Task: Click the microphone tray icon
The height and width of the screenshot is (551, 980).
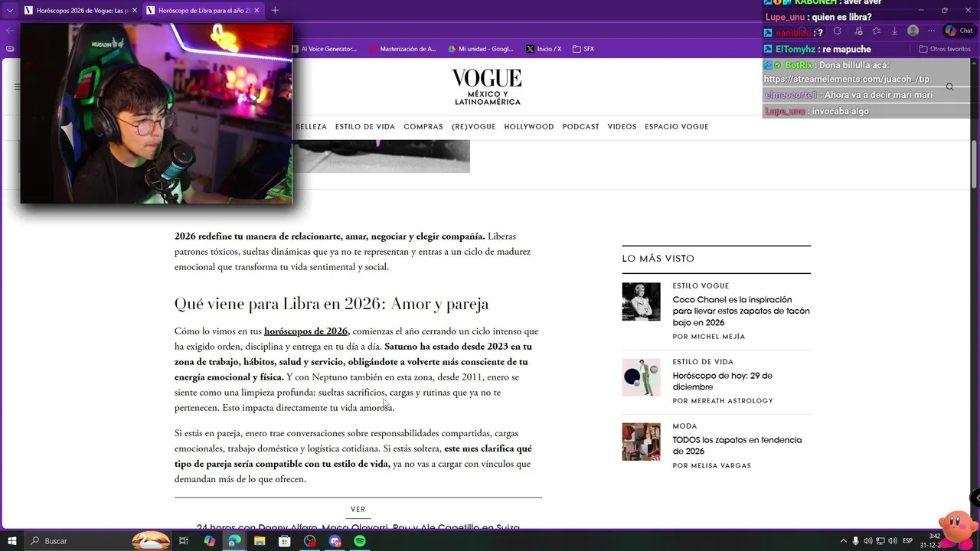Action: pyautogui.click(x=856, y=541)
